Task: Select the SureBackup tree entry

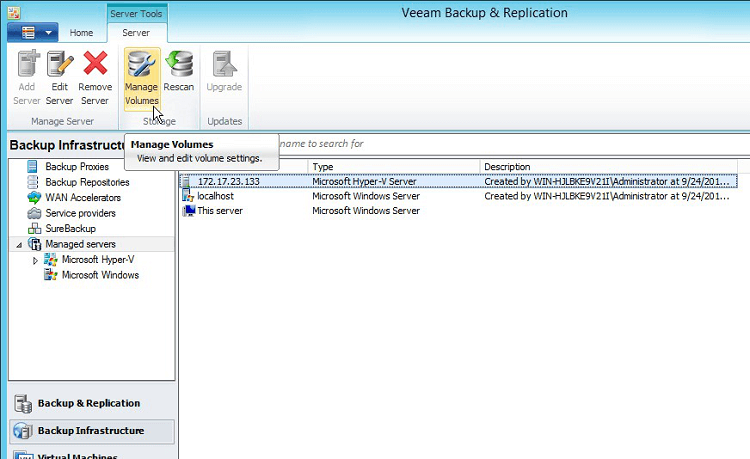Action: 70,229
